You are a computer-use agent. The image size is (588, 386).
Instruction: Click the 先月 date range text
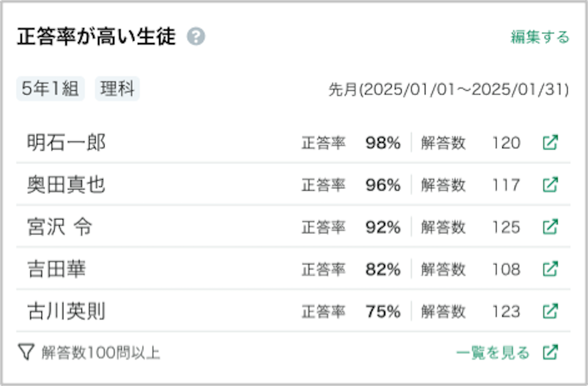coord(448,90)
